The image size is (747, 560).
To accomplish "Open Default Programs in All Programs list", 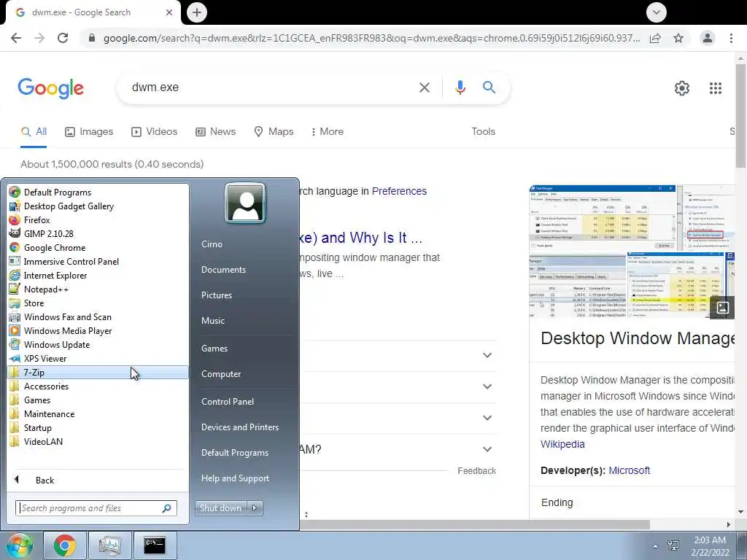I will tap(98, 192).
